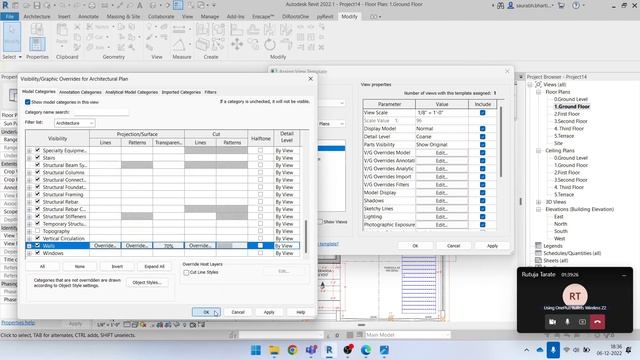Switch to the Annotation Categories tab

pyautogui.click(x=80, y=92)
